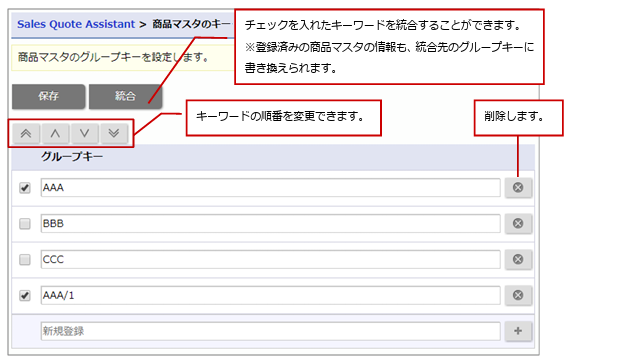
Task: Add new group key with plus button
Action: tap(518, 331)
